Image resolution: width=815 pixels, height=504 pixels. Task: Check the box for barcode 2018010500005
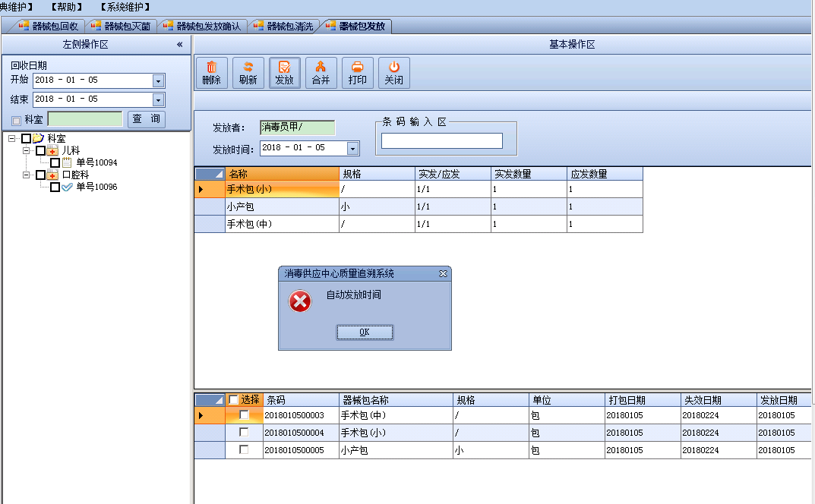(x=244, y=449)
